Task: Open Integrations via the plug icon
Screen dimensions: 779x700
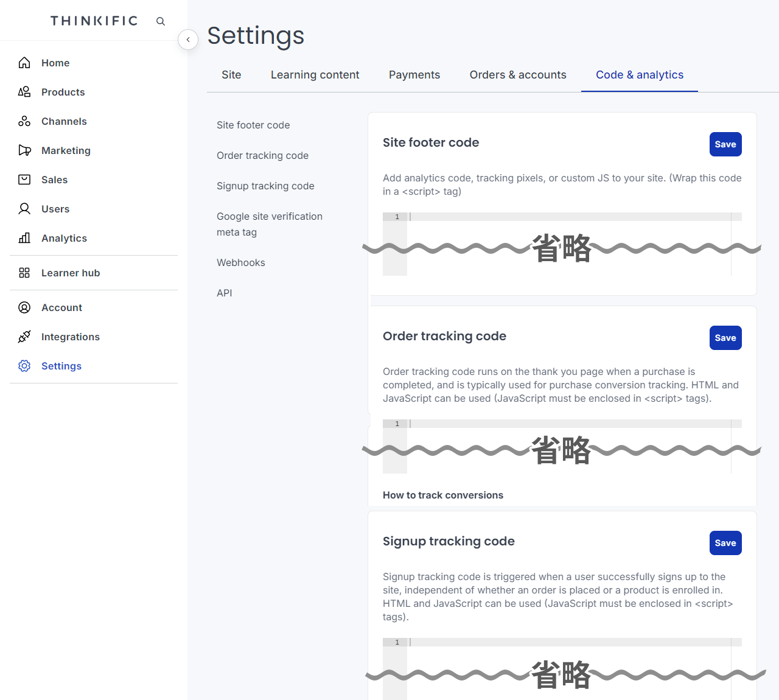Action: coord(24,337)
